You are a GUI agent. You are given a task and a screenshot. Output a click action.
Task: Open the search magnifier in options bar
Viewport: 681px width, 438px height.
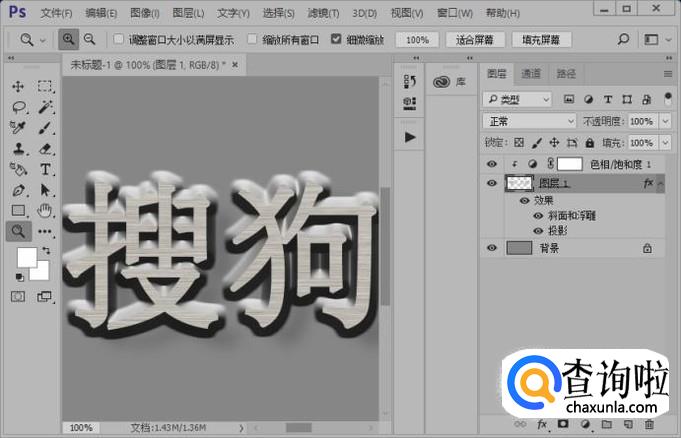[x=623, y=40]
